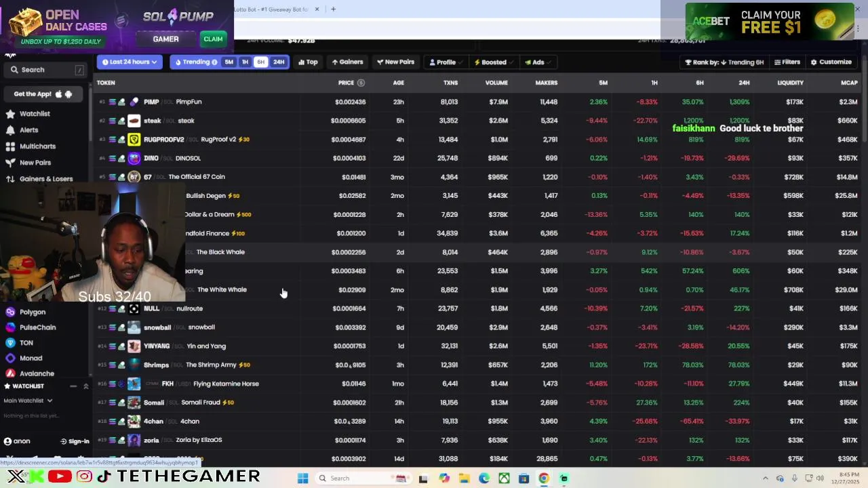Show hidden system tray icons chevron
Screen dimensions: 868x488
(x=765, y=479)
